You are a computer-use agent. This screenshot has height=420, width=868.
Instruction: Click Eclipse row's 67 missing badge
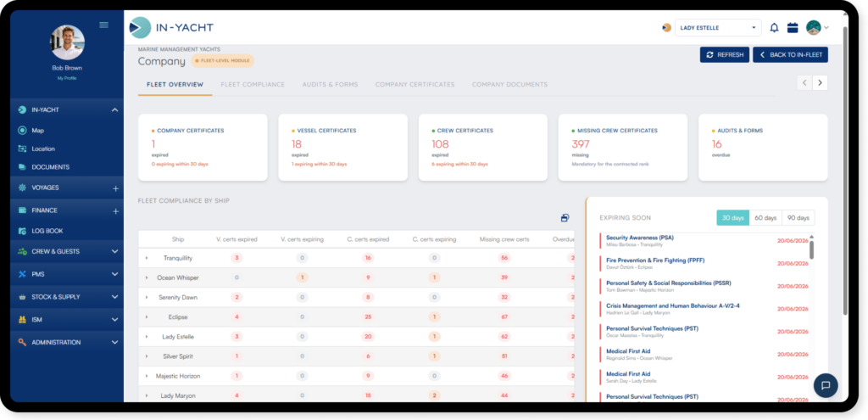click(504, 317)
